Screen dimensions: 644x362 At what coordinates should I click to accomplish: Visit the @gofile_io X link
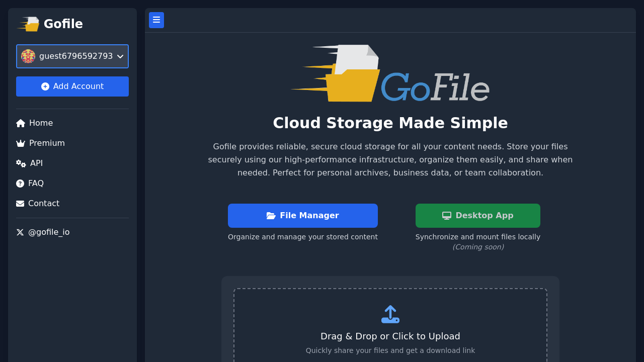(x=43, y=232)
